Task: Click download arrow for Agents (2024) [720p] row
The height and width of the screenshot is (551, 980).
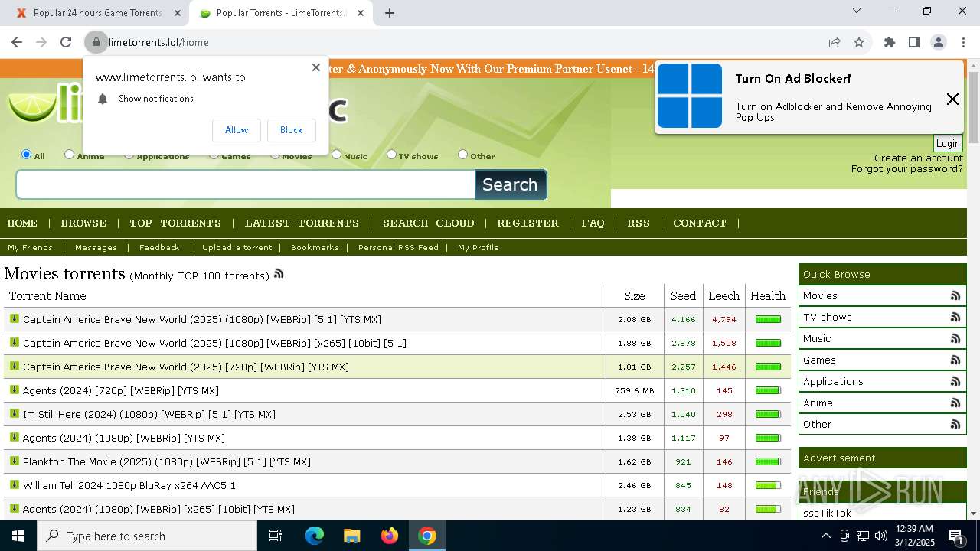Action: point(14,390)
